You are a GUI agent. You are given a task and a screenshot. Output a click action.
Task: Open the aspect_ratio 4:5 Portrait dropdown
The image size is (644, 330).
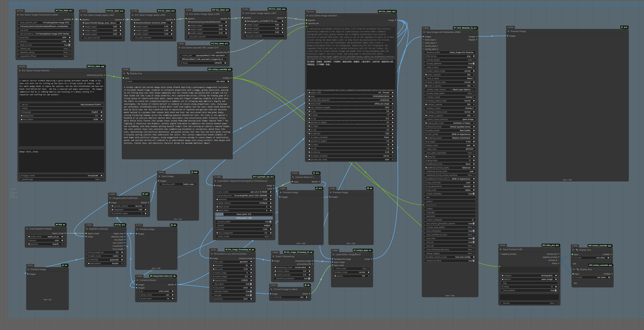[x=351, y=93]
